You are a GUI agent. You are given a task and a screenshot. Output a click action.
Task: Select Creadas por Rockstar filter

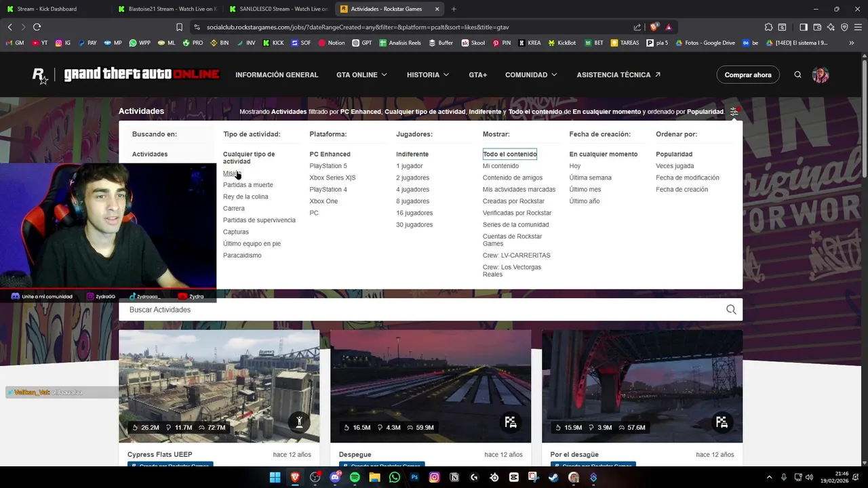point(513,201)
